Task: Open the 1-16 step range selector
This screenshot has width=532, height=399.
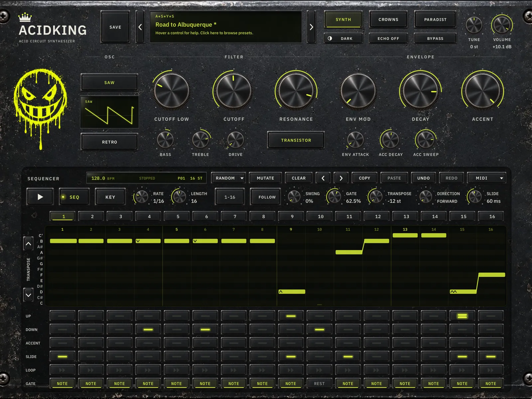Action: click(x=230, y=197)
